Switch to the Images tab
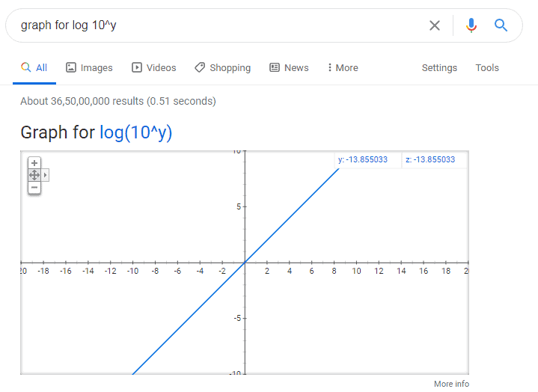This screenshot has width=538, height=392. coord(89,68)
